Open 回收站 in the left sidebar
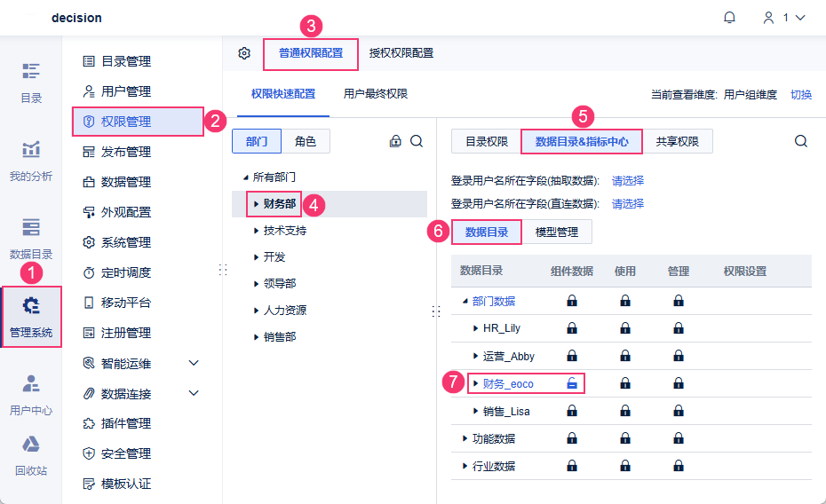 (31, 456)
